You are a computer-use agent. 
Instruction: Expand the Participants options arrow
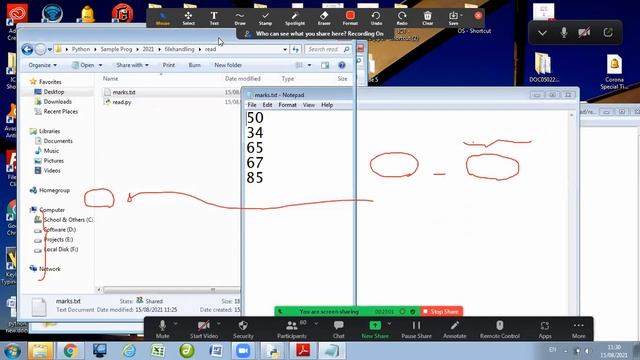coord(316,324)
